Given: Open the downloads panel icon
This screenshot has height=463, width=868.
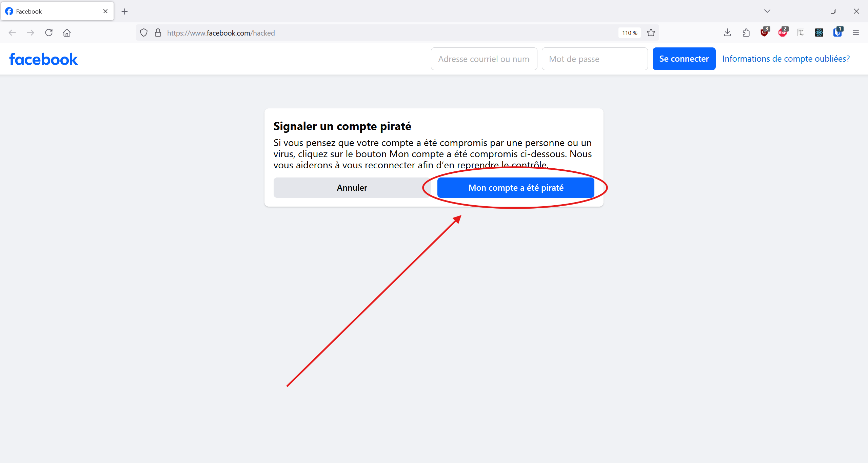Looking at the screenshot, I should click(727, 33).
